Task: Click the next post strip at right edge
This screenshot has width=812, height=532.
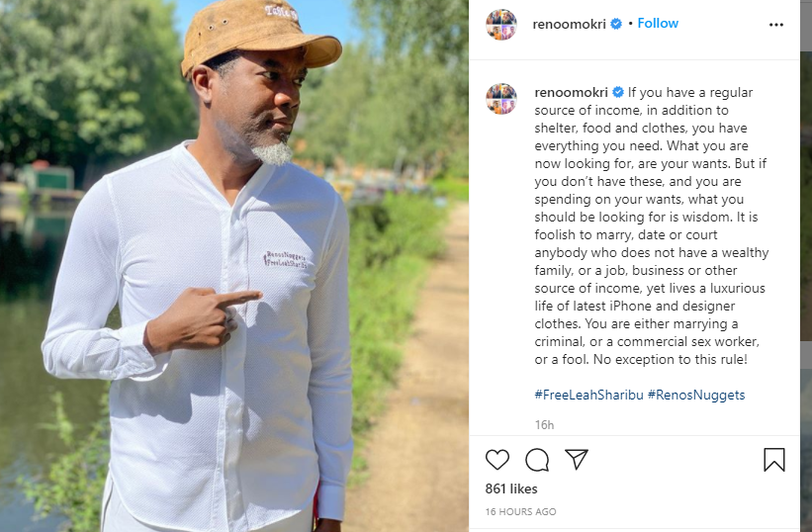Action: coord(806,266)
